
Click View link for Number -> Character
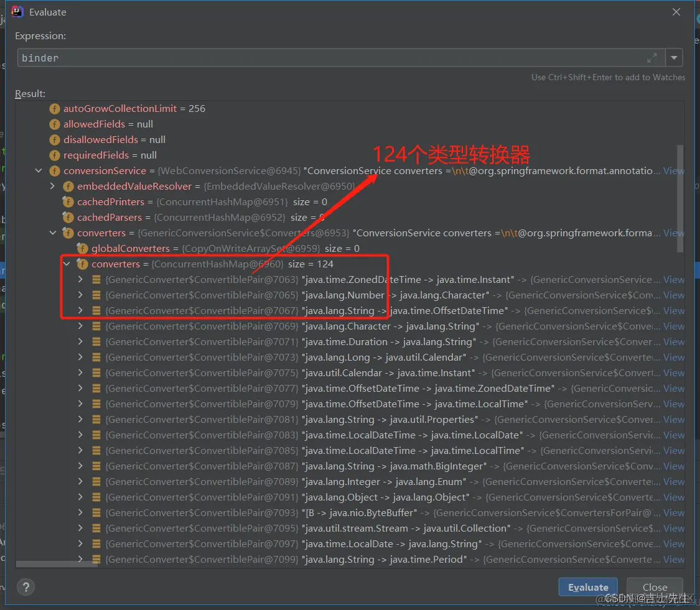pos(673,295)
